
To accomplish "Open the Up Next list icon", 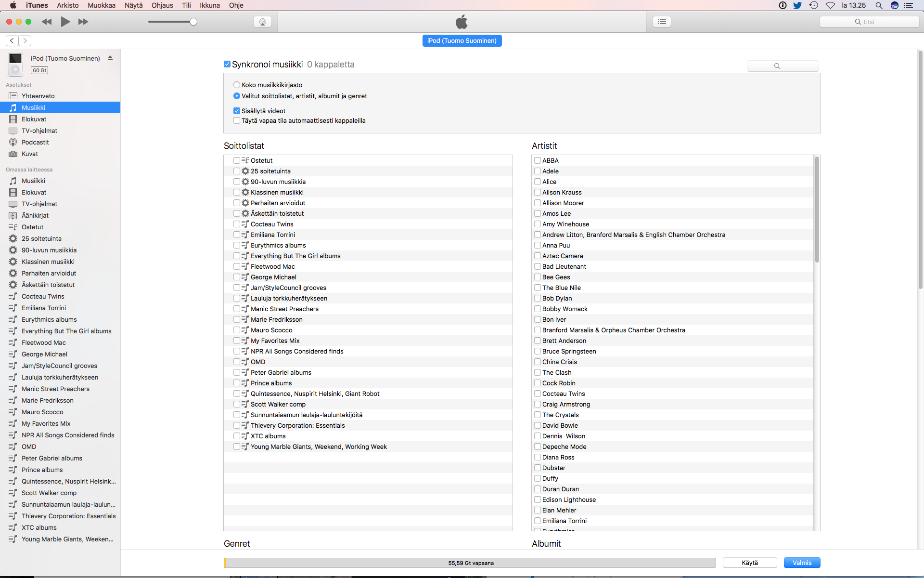I will coord(662,22).
